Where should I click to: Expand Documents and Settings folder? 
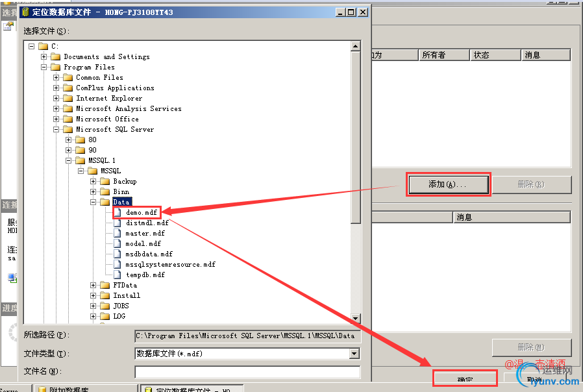(x=44, y=57)
